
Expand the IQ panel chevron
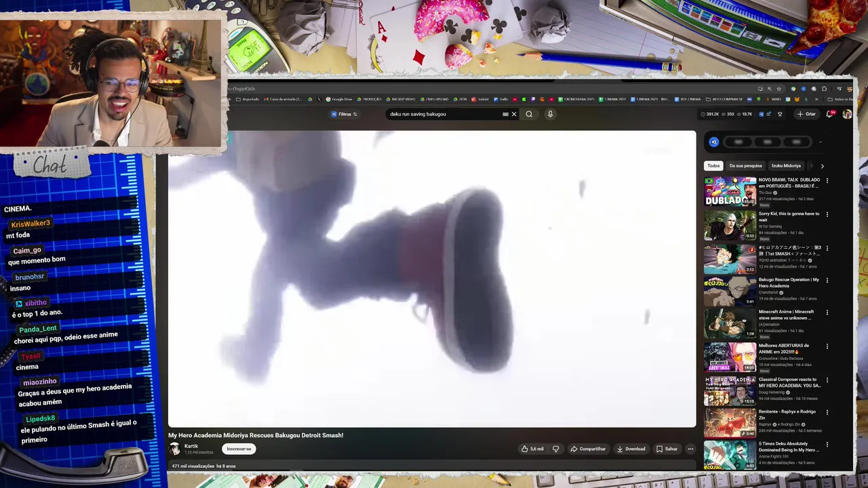coord(821,142)
